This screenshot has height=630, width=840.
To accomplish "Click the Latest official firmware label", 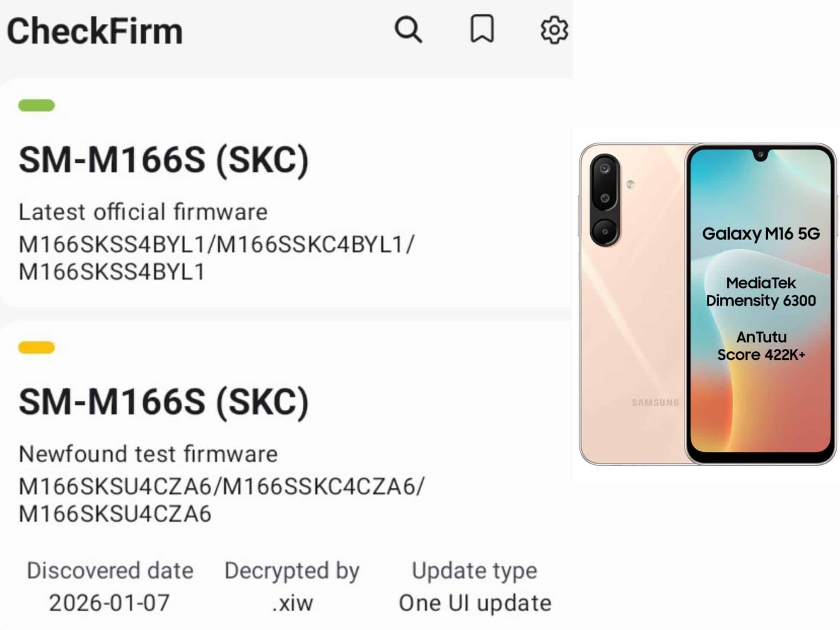I will pos(143,212).
